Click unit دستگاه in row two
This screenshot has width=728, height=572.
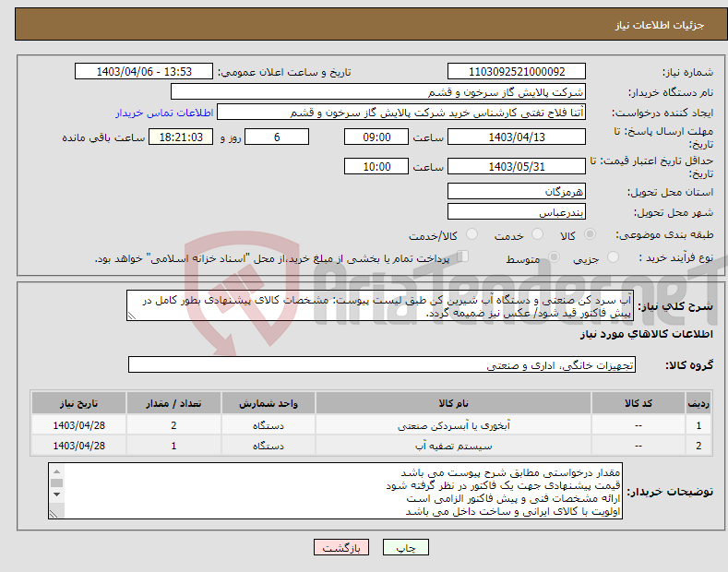tap(269, 446)
